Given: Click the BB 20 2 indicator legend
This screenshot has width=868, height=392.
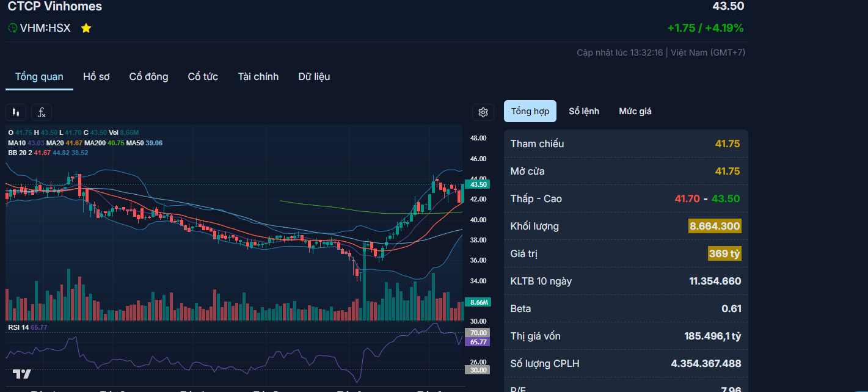Looking at the screenshot, I should (20, 153).
